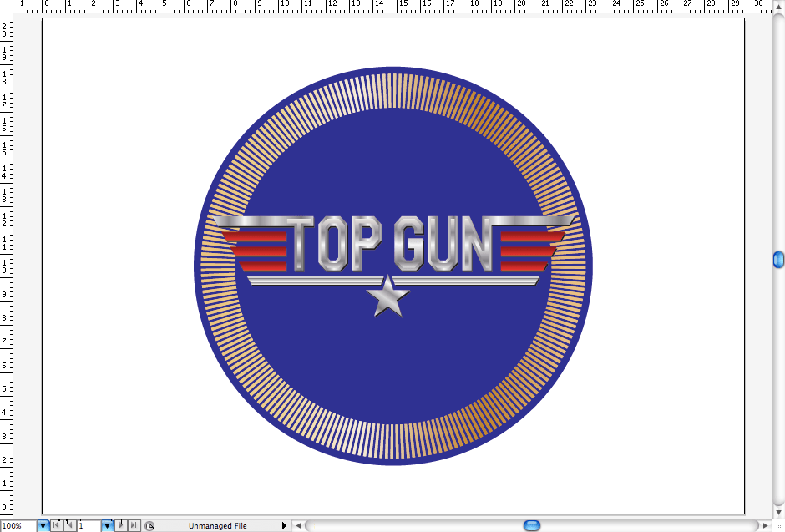Click the clock-face status bar icon

pos(149,525)
